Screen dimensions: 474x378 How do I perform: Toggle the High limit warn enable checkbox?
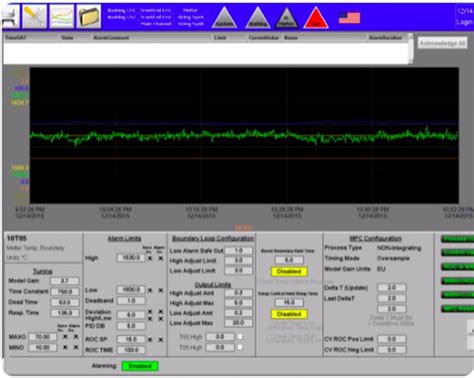pos(150,258)
